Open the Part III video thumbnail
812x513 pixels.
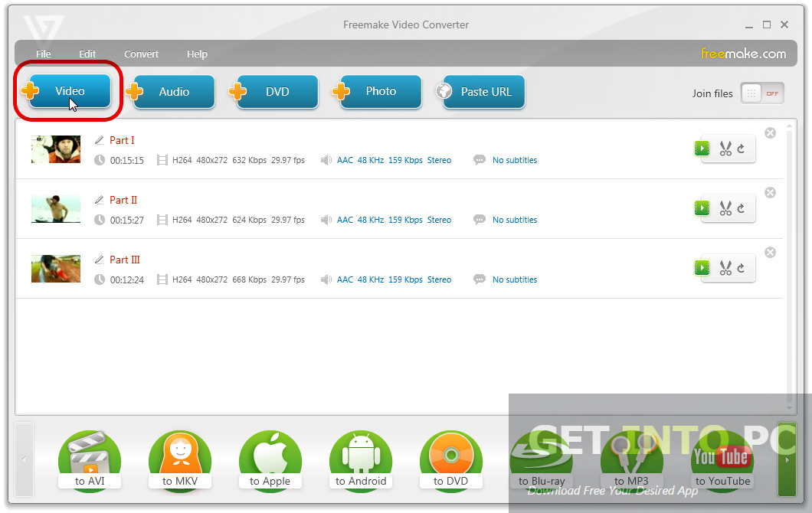click(56, 268)
